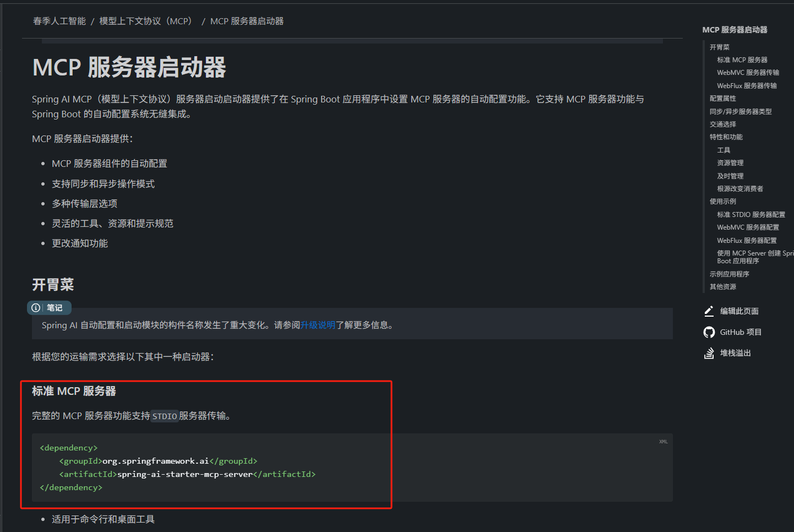Click the opening <dependency> tag line
The width and height of the screenshot is (794, 532).
click(x=69, y=448)
